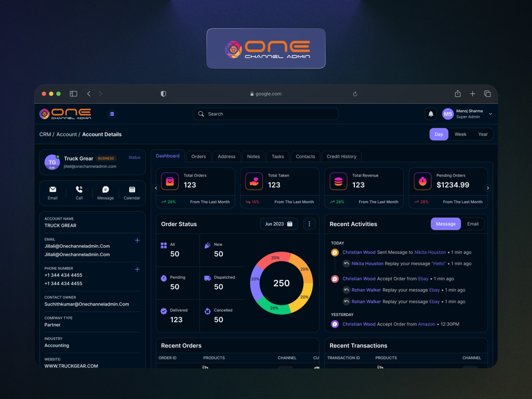The image size is (532, 399).
Task: Switch the time range to Year
Action: 483,135
